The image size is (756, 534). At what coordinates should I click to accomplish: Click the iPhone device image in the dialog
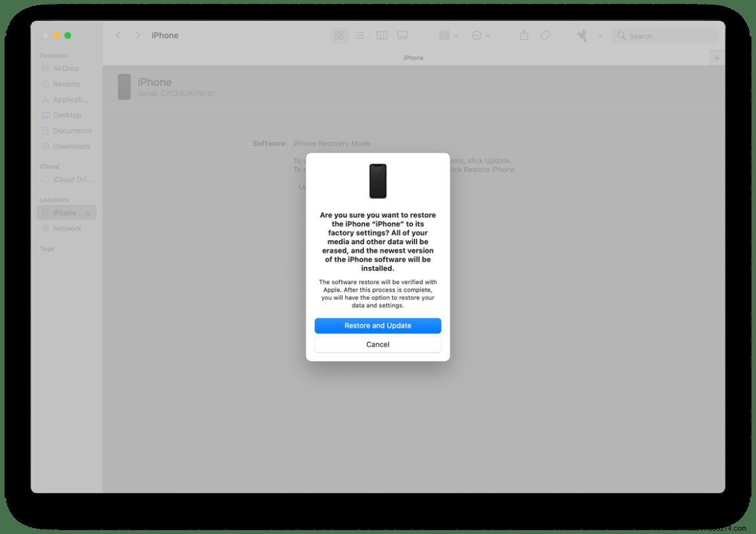point(378,181)
